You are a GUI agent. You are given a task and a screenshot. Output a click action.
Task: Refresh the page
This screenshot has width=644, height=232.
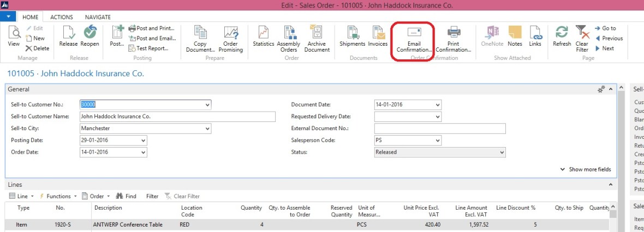click(x=562, y=36)
